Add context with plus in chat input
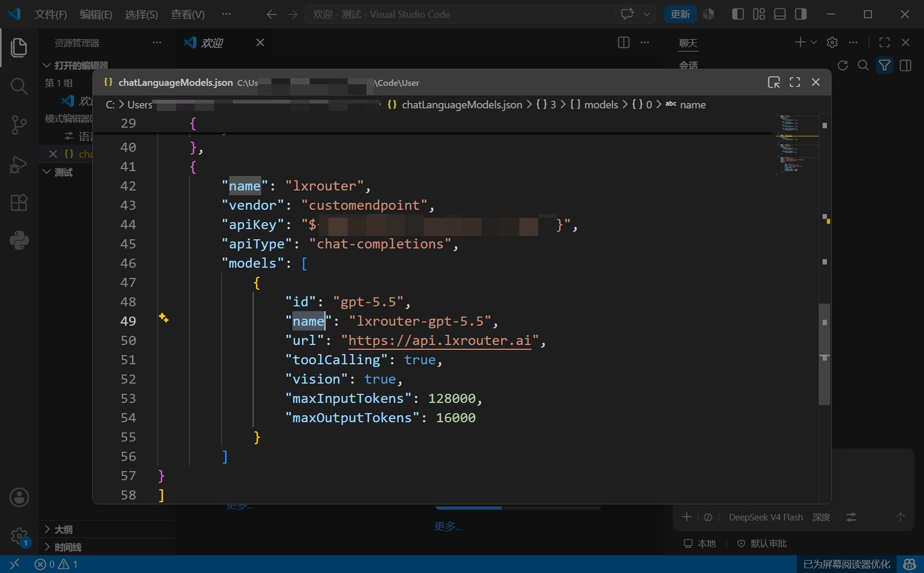Image resolution: width=924 pixels, height=573 pixels. [686, 517]
